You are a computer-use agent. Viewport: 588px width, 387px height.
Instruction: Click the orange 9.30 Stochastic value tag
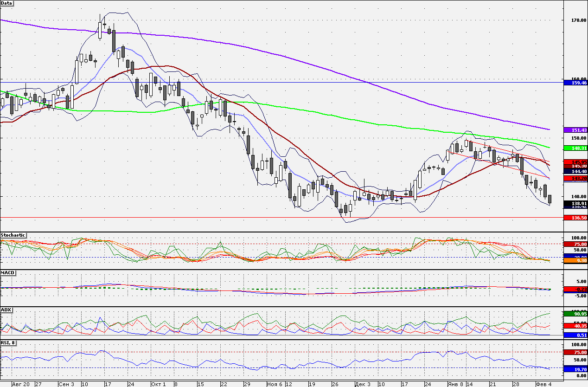tap(575, 261)
